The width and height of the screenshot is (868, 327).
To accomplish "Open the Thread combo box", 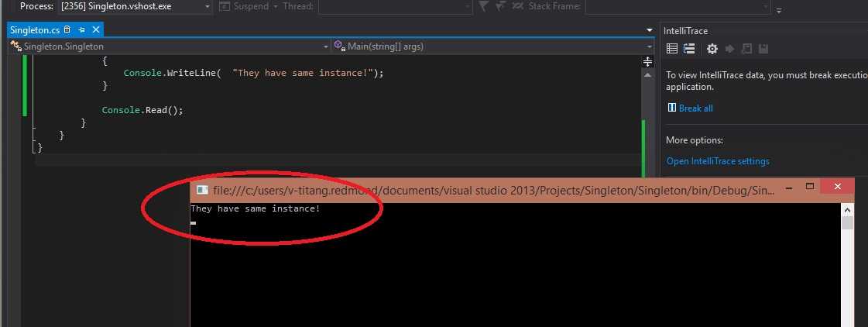I will (396, 7).
